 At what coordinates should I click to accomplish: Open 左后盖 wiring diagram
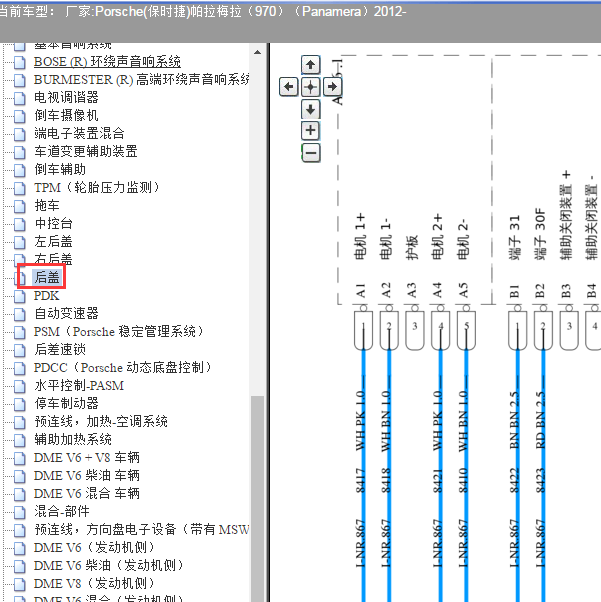(53, 242)
